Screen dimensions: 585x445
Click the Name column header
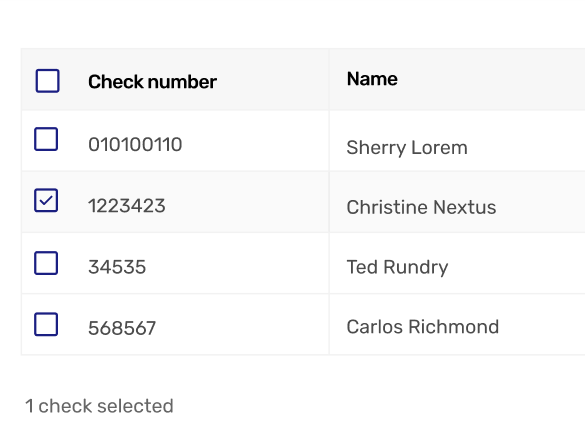(372, 79)
